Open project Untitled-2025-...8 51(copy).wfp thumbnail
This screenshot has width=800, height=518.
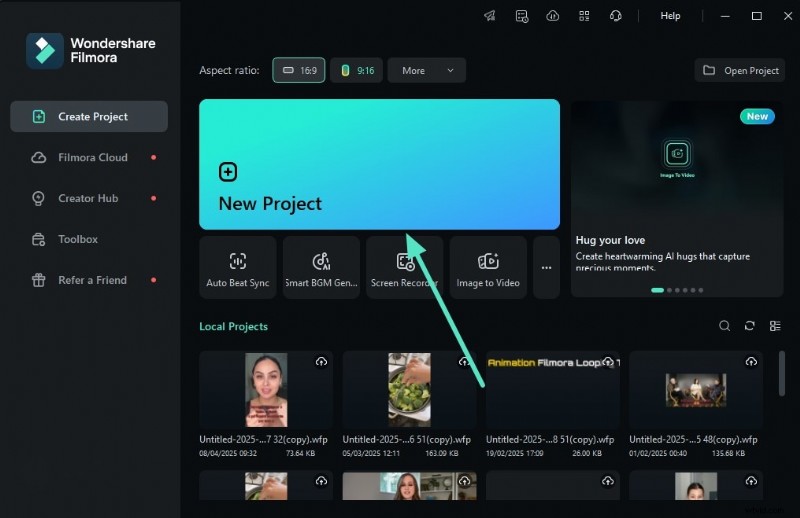click(553, 390)
